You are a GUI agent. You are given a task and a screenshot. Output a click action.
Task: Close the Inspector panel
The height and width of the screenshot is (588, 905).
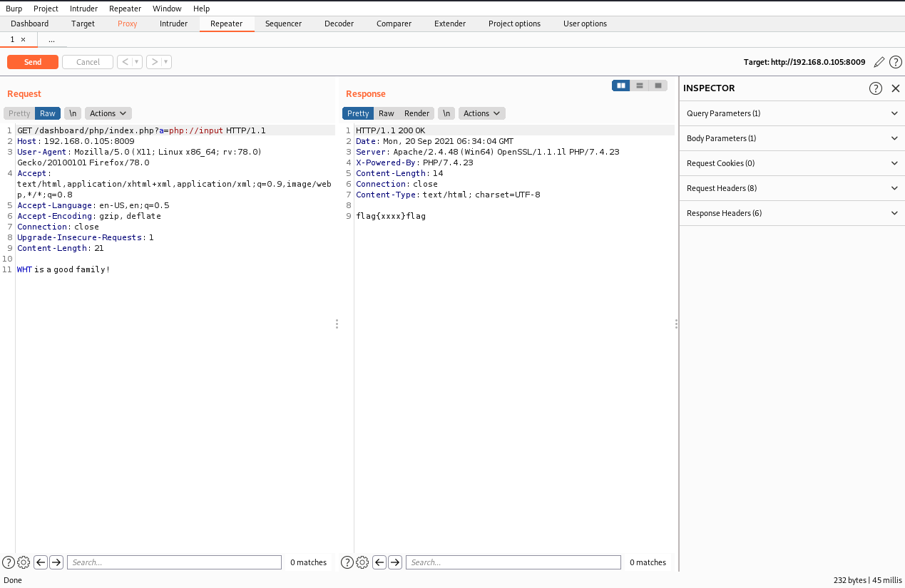click(x=896, y=88)
